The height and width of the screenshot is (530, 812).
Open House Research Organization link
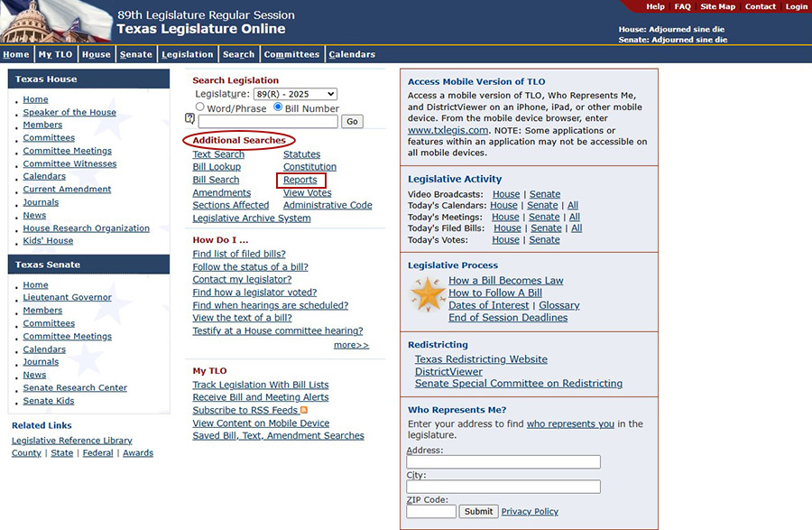86,228
